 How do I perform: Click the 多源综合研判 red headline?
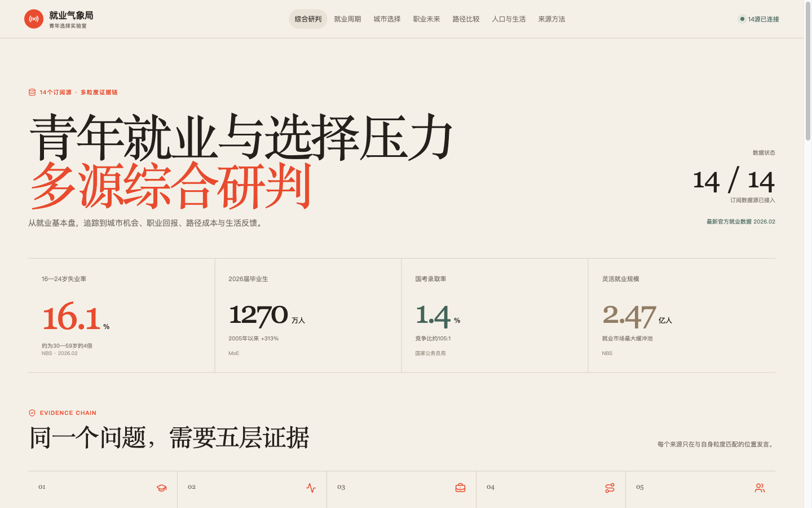tap(171, 185)
